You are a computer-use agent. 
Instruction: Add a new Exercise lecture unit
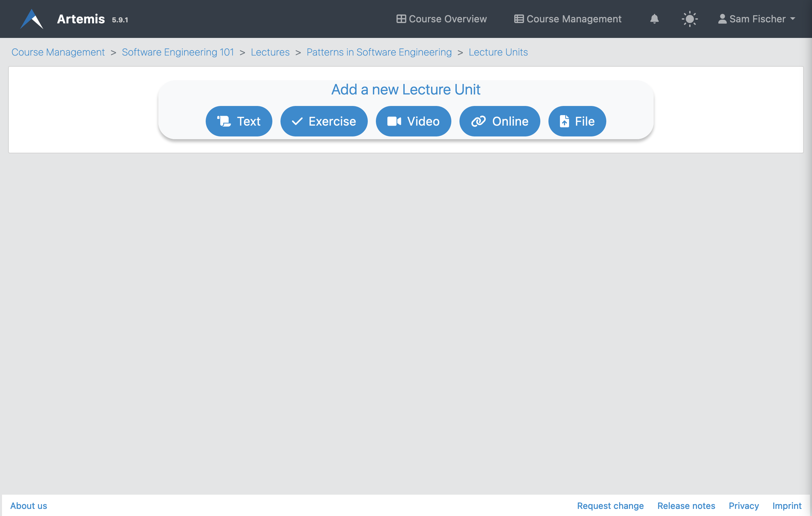tap(324, 121)
